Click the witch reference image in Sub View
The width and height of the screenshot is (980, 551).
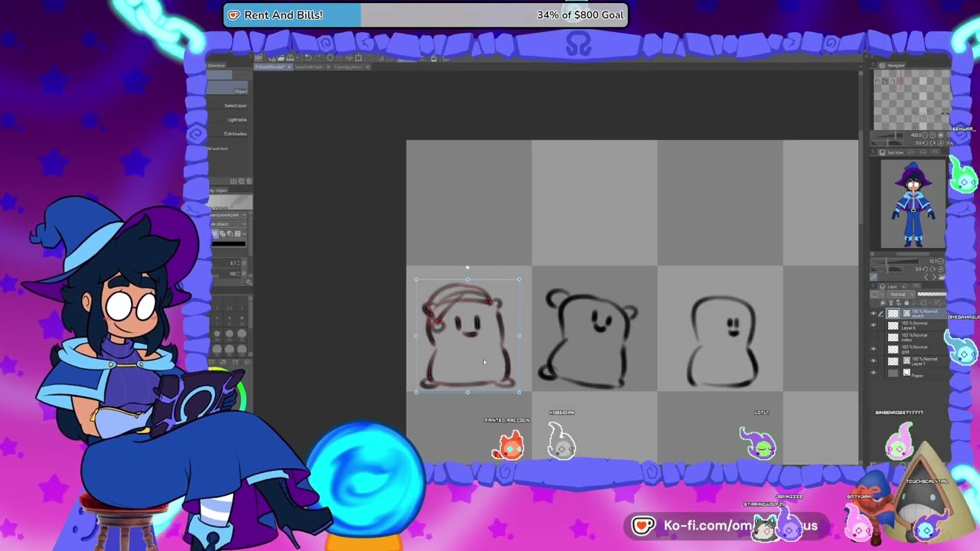pos(913,204)
